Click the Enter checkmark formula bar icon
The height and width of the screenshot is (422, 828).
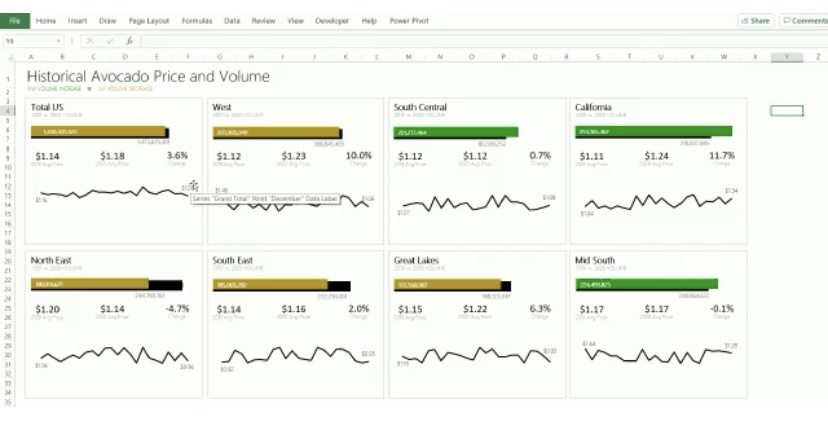(109, 41)
